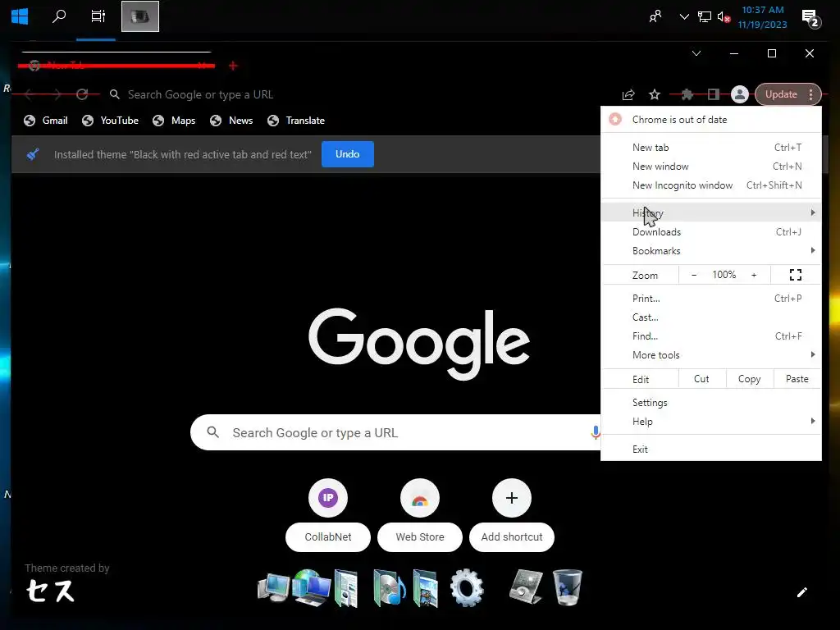The height and width of the screenshot is (630, 840).
Task: Click Add shortcut plus tile
Action: pos(512,515)
